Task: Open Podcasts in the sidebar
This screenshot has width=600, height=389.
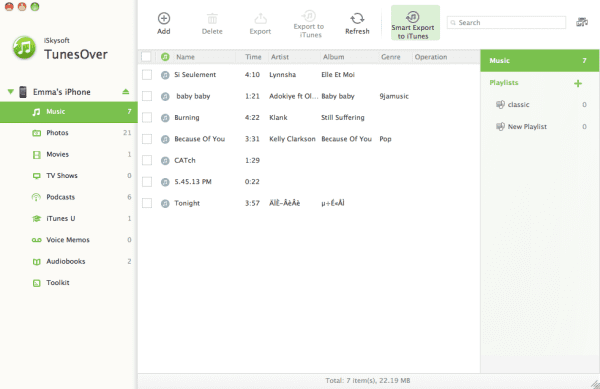Action: coord(68,197)
